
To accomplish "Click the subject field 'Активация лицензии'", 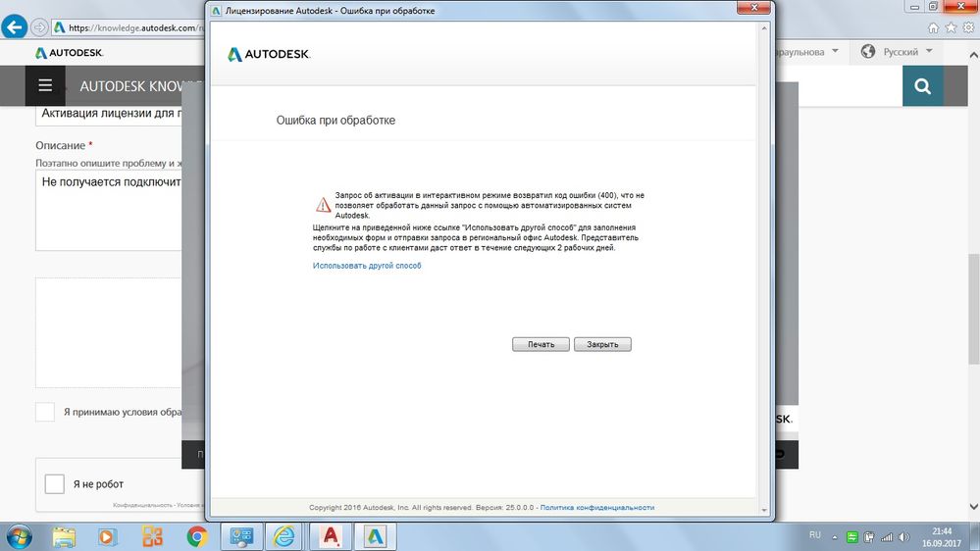I will pyautogui.click(x=109, y=114).
